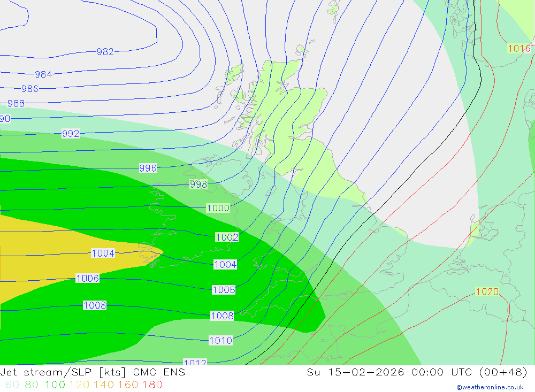Select the 984 pressure label

click(x=43, y=74)
